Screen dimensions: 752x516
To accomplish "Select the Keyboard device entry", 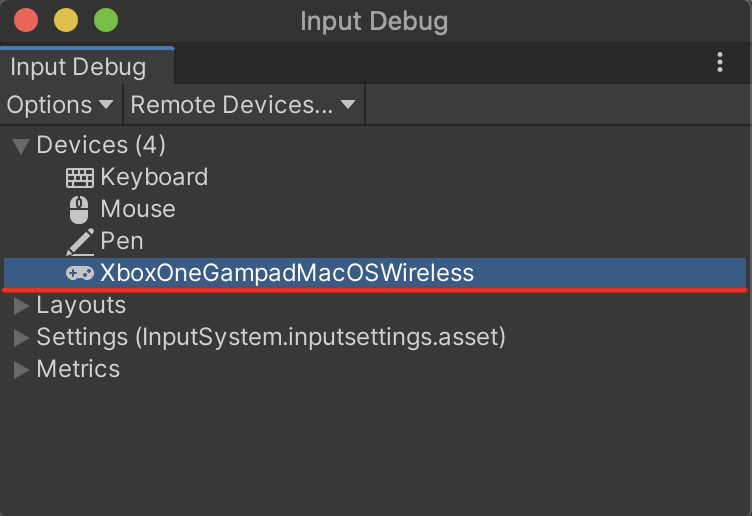I will tap(154, 178).
